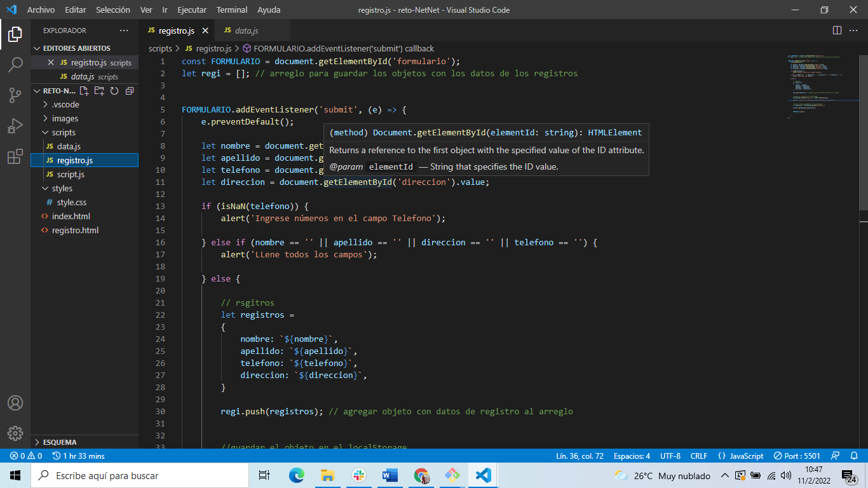Launch Microsoft Edge from taskbar
Image resolution: width=868 pixels, height=488 pixels.
click(297, 475)
